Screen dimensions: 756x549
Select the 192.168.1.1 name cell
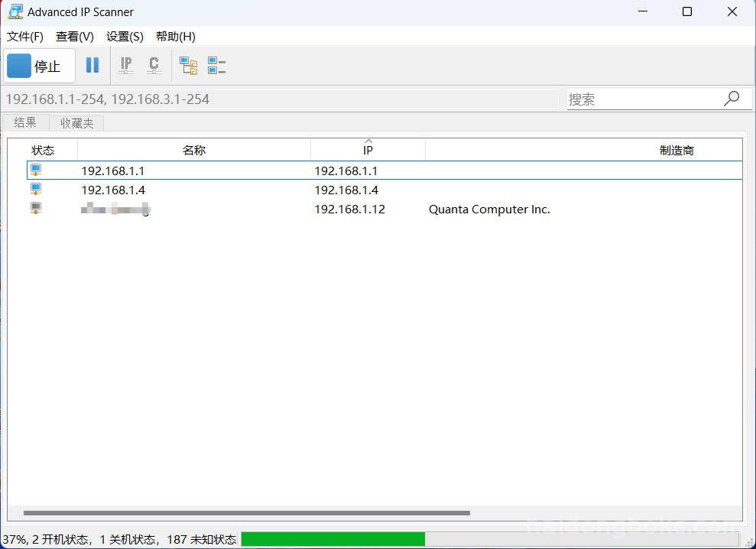pyautogui.click(x=112, y=171)
